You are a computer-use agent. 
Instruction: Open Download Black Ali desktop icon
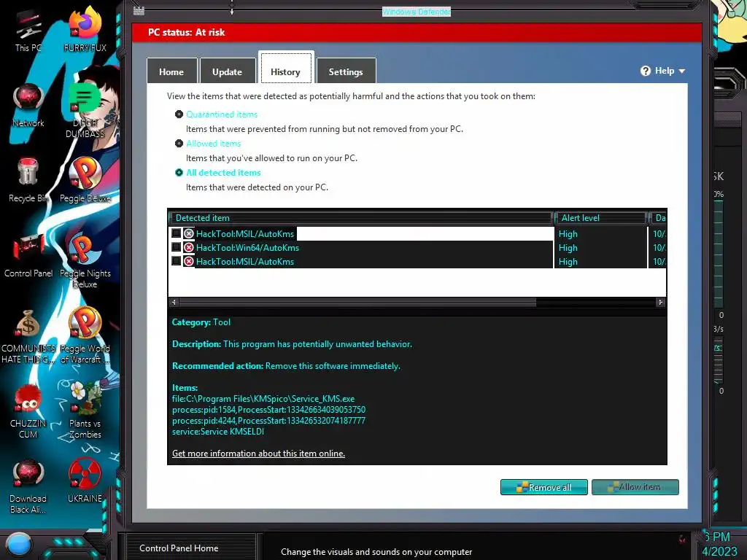pos(28,486)
